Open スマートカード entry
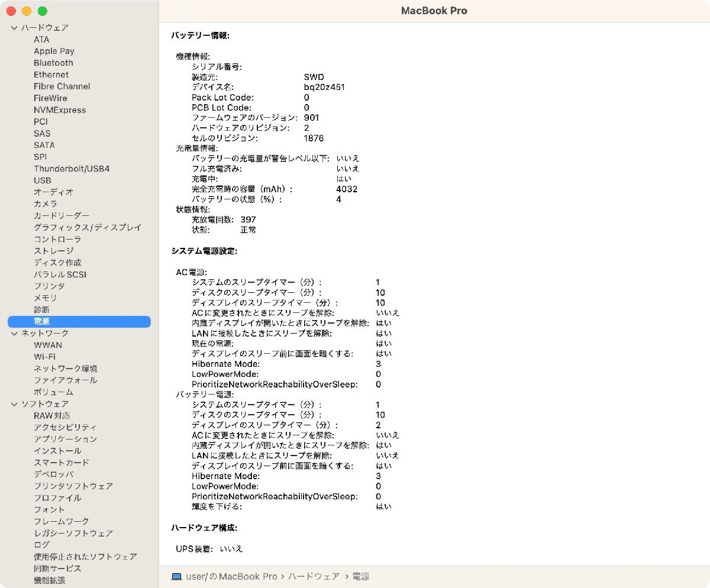710x588 pixels. (62, 463)
